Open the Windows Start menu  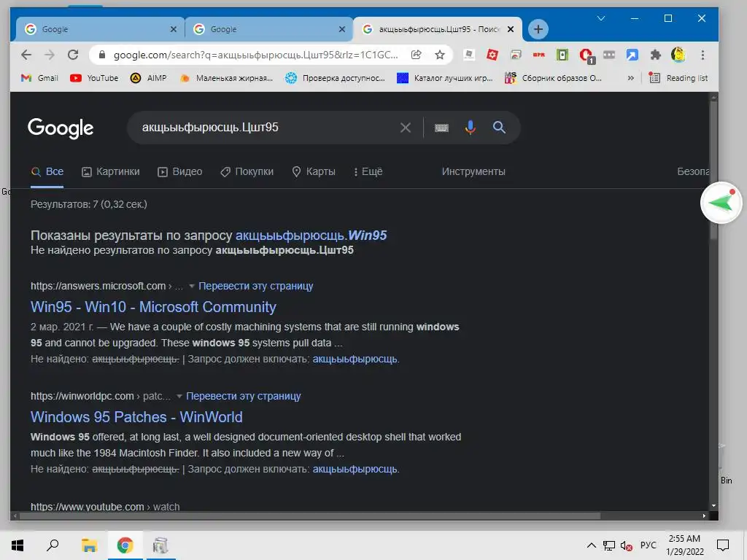click(x=18, y=545)
